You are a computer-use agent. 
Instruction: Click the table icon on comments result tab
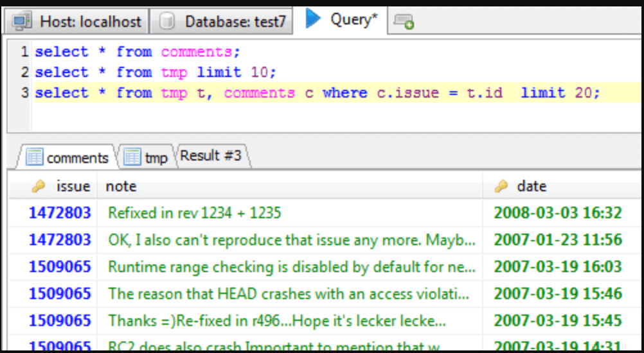(34, 157)
